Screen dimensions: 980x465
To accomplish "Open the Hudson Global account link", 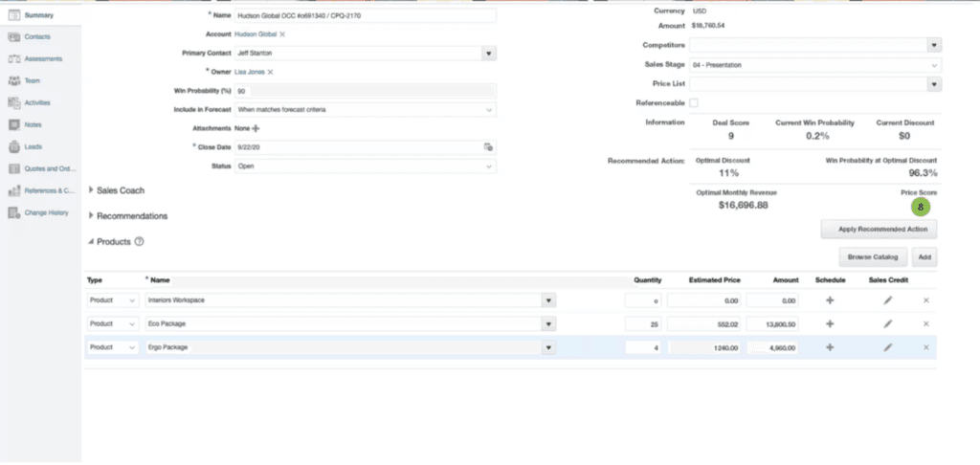I will click(256, 34).
